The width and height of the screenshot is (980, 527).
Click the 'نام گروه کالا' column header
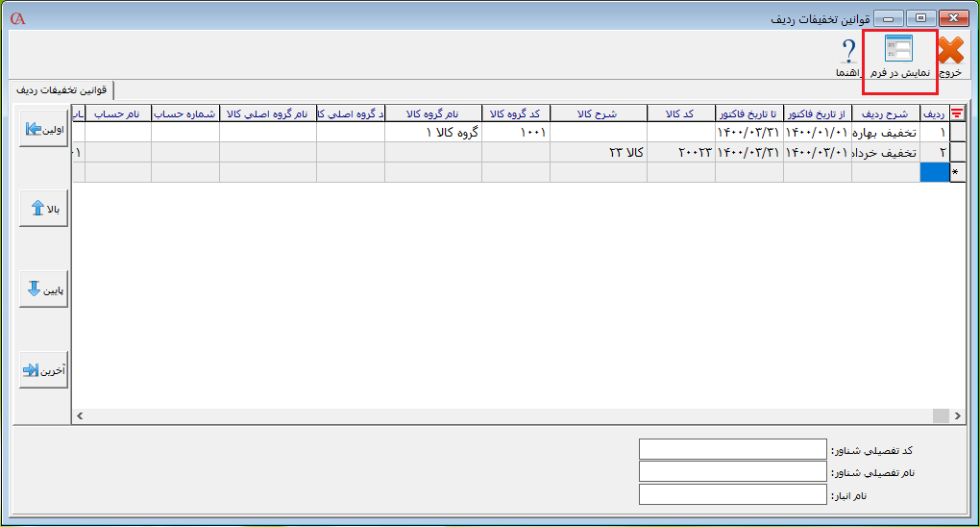(x=432, y=113)
